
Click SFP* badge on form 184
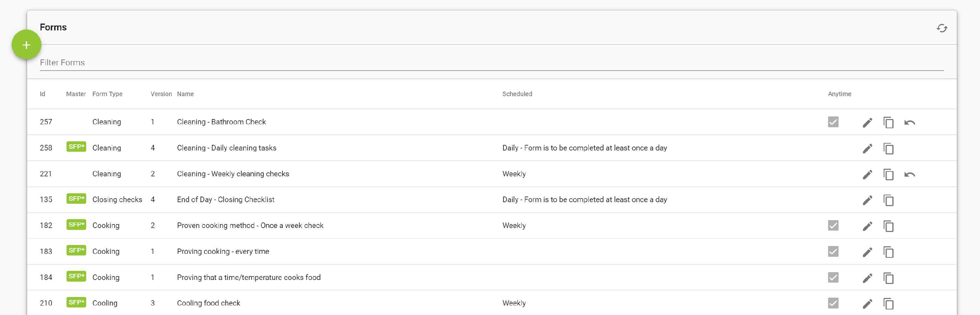[76, 276]
